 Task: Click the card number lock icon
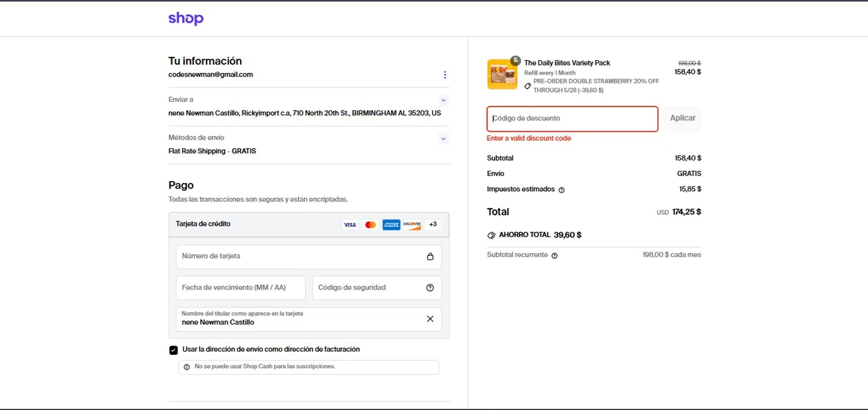(x=430, y=257)
